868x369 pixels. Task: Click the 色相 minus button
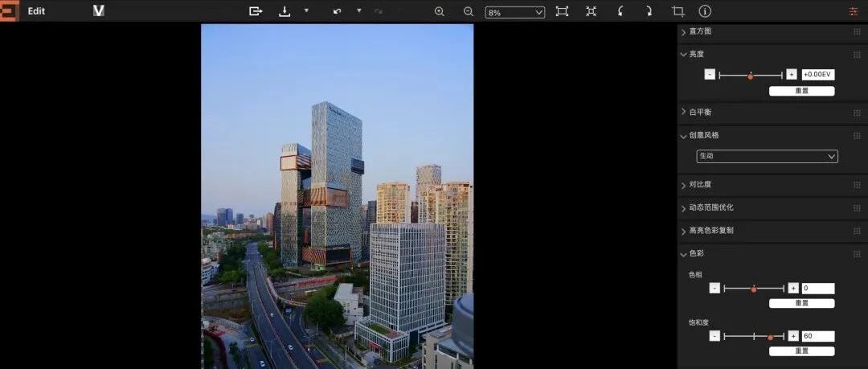pos(714,288)
